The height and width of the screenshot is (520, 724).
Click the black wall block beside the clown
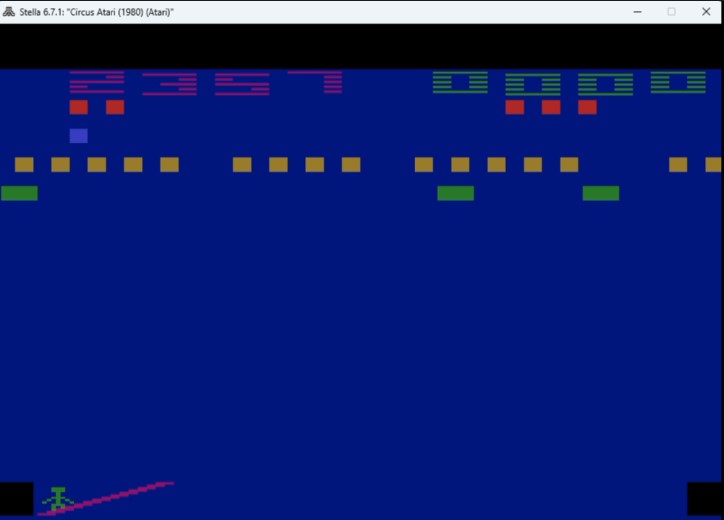(x=17, y=499)
